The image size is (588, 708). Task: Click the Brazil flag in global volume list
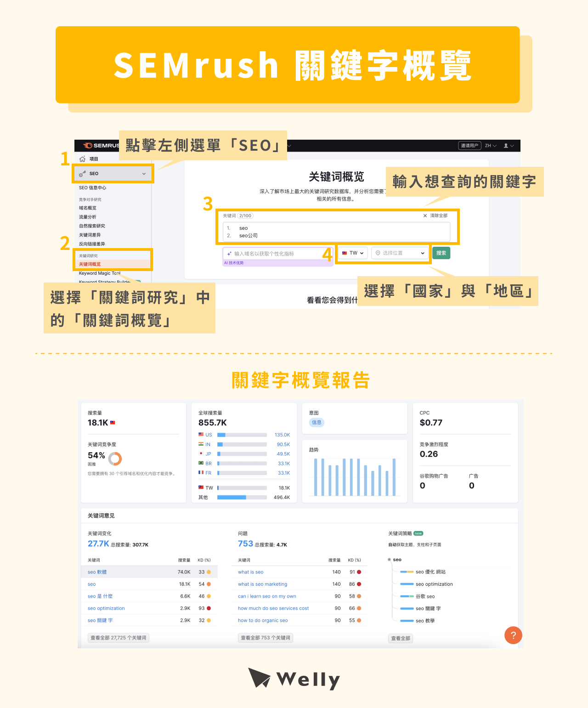pyautogui.click(x=201, y=463)
